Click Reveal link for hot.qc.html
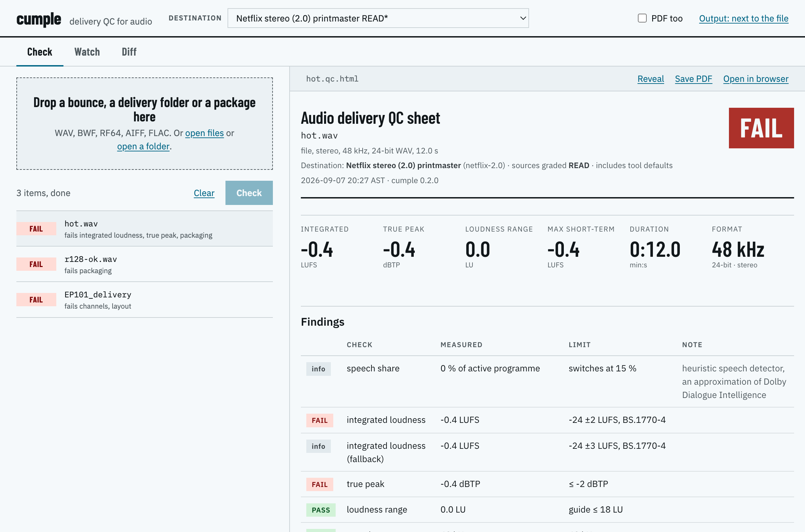 (x=650, y=79)
